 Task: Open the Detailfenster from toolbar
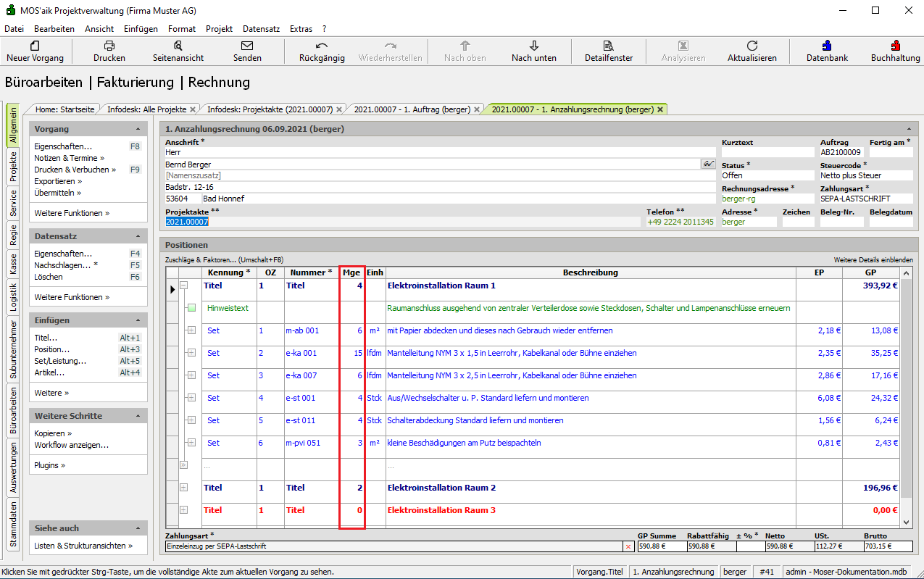coord(608,46)
